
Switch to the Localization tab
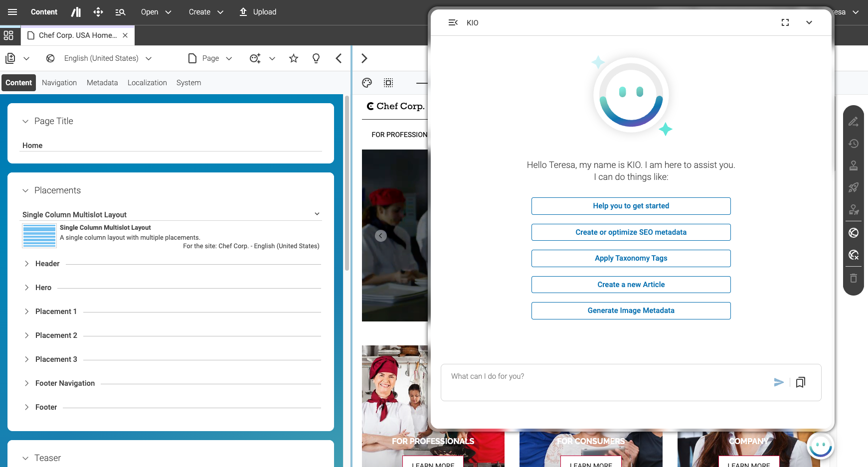point(147,83)
